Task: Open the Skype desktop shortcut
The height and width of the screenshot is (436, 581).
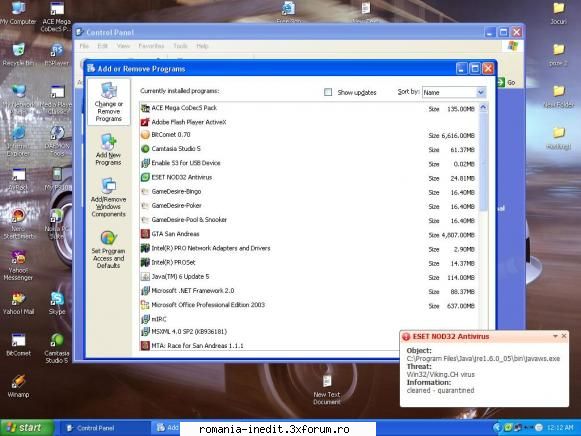Action: coord(57,304)
